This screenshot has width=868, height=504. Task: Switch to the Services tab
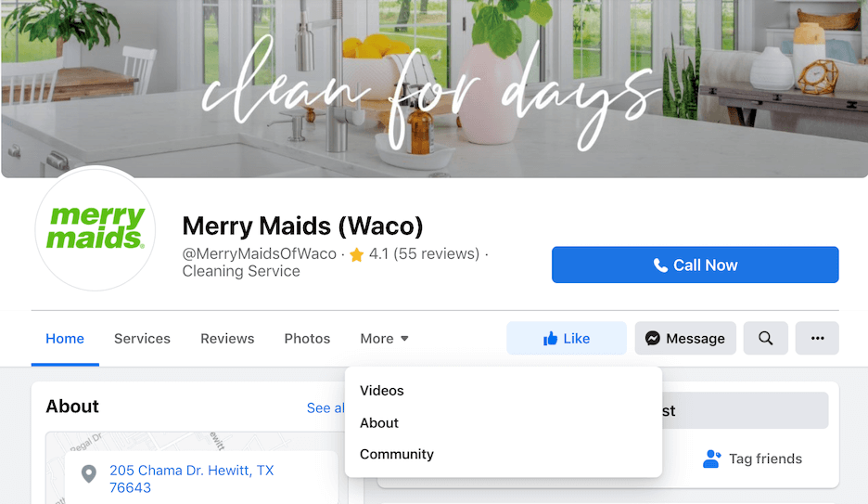pos(142,339)
